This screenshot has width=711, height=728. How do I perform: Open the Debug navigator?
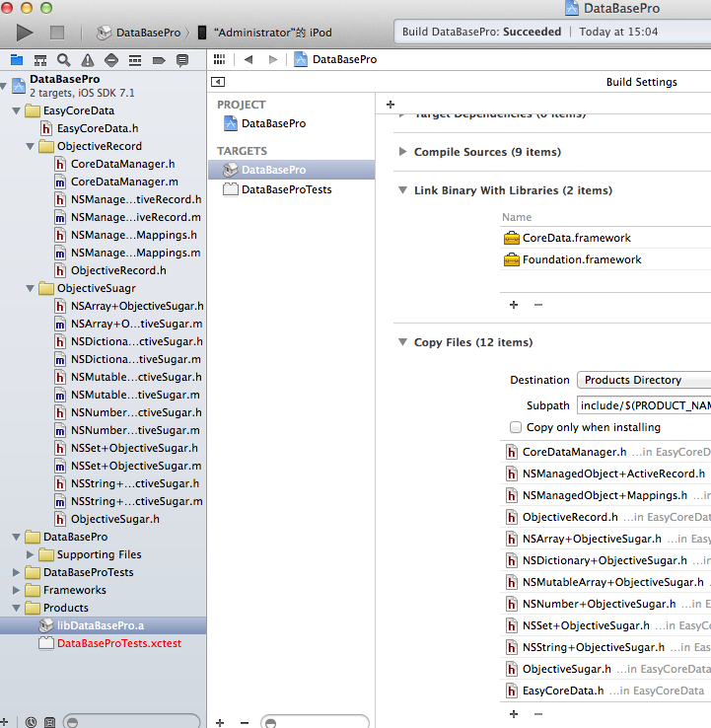(135, 60)
